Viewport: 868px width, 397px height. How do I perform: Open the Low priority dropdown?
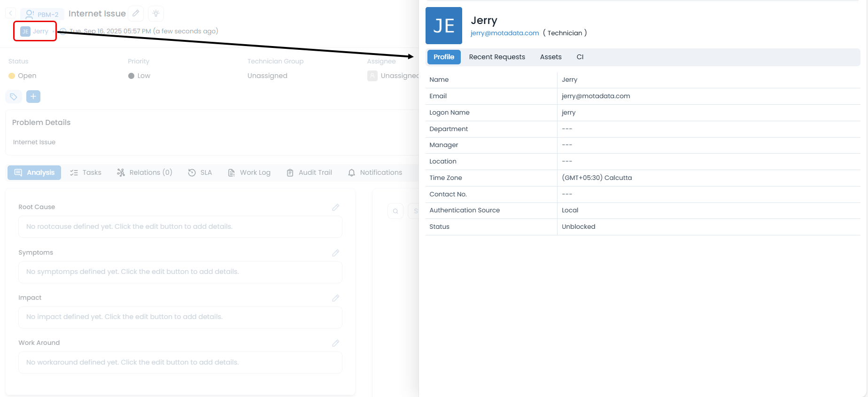click(143, 76)
